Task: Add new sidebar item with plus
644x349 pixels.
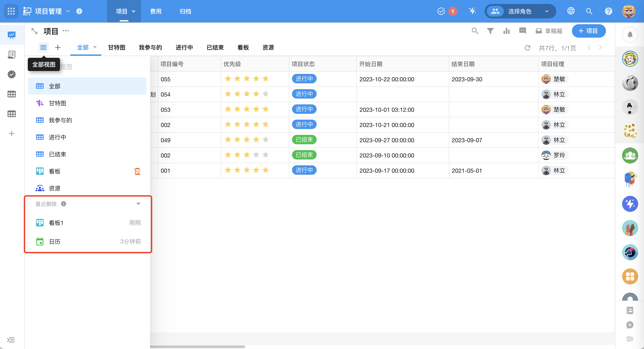Action: [11, 133]
